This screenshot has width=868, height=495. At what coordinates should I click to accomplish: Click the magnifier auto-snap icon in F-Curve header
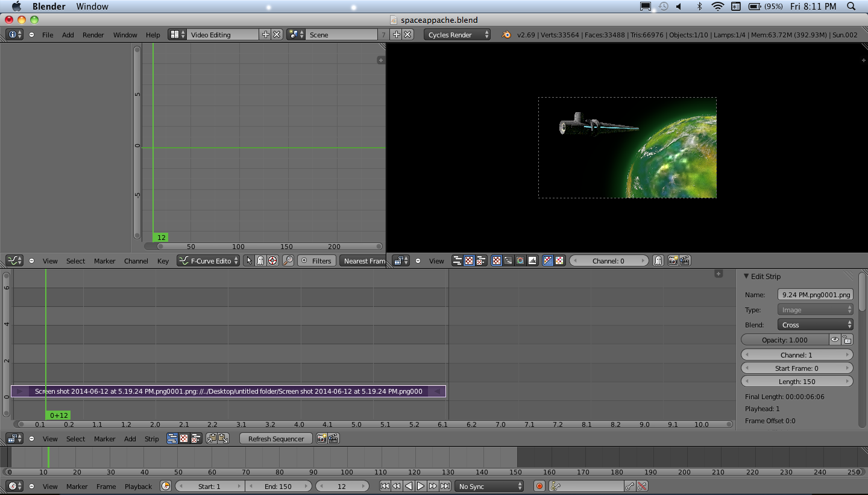288,261
